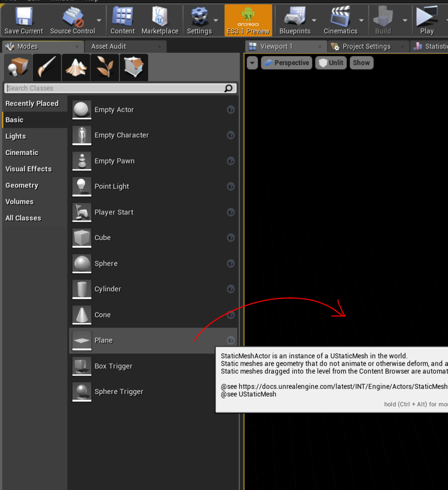Image resolution: width=448 pixels, height=490 pixels.
Task: Select the Recently Placed category
Action: click(x=35, y=103)
